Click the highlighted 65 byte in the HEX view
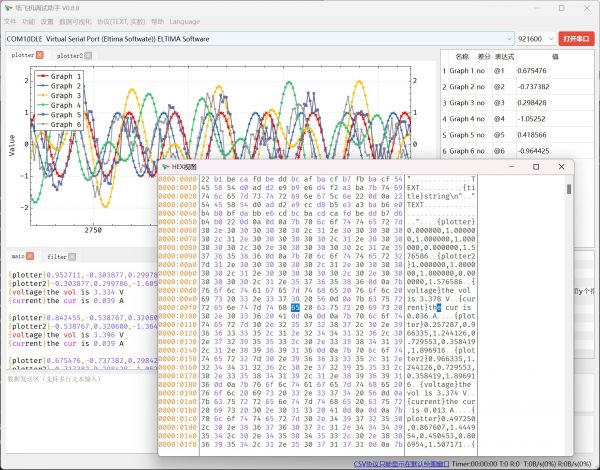The width and height of the screenshot is (600, 470). [x=295, y=307]
